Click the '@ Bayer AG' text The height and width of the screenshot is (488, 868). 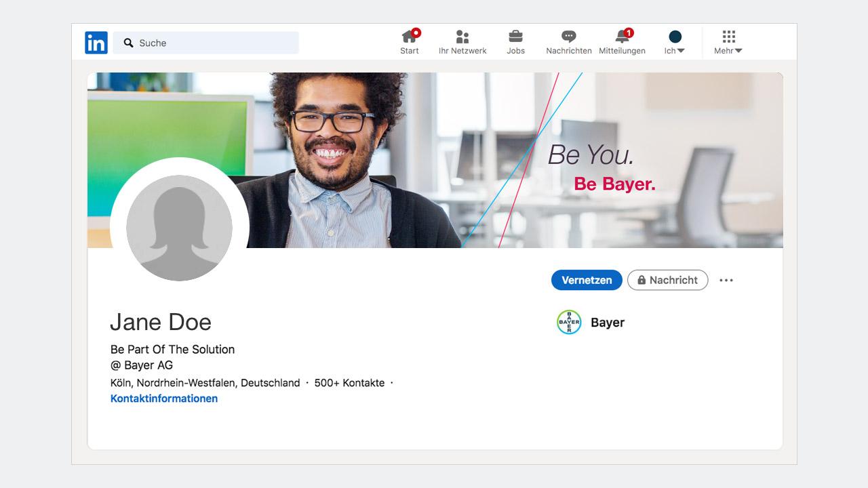(x=142, y=365)
